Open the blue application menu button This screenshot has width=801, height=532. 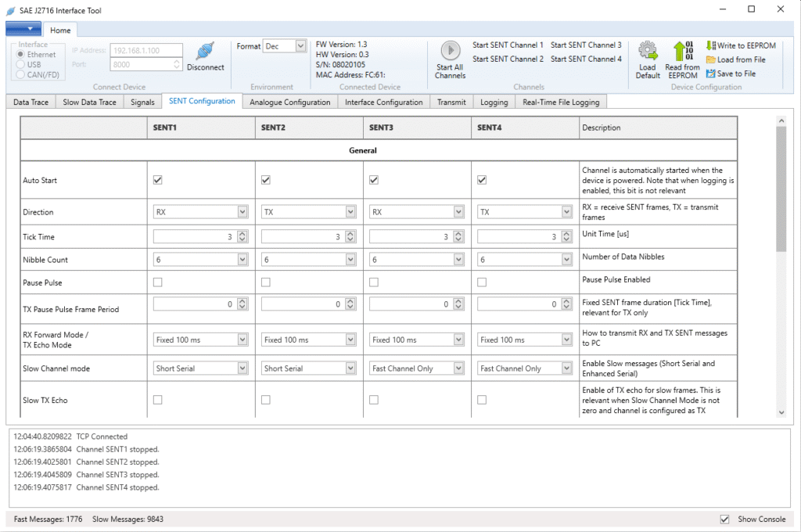click(x=23, y=30)
